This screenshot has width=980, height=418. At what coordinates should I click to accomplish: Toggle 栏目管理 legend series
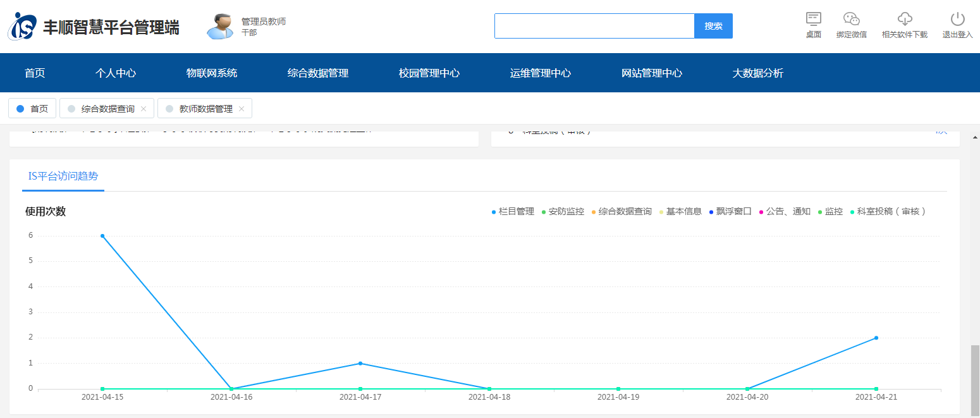tap(513, 211)
